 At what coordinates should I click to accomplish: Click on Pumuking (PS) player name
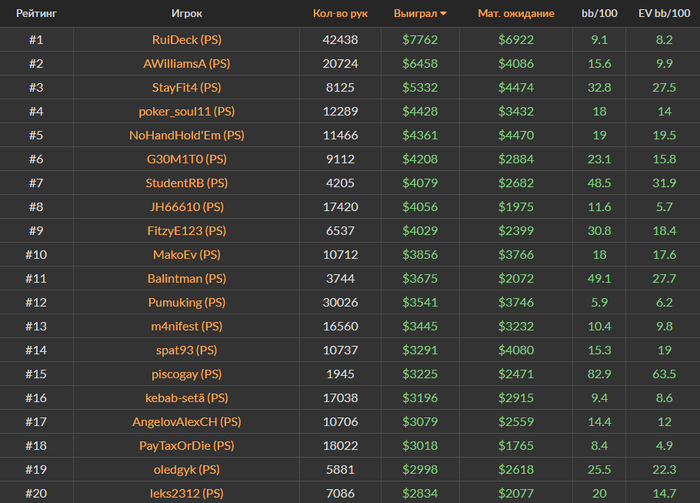click(186, 302)
